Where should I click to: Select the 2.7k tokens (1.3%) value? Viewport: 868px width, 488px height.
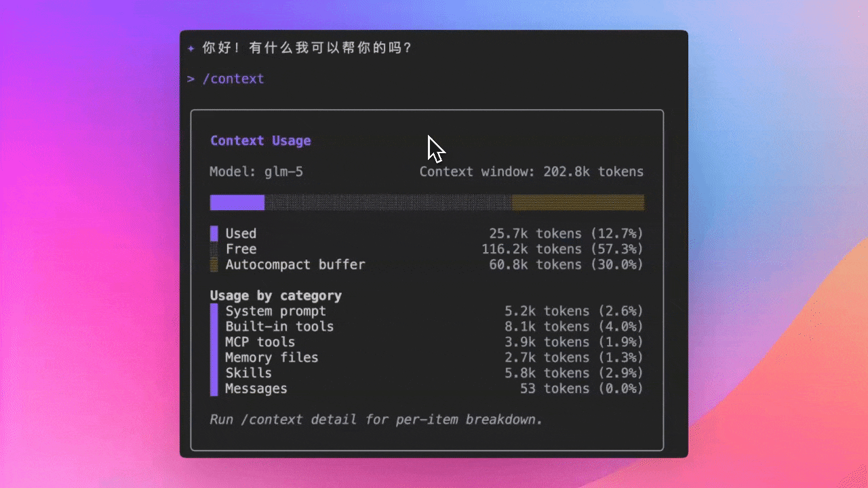pos(574,358)
